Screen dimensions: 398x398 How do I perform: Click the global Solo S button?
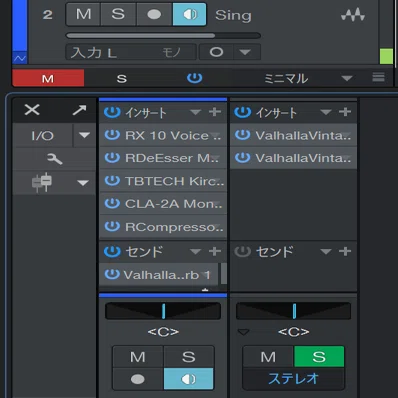pos(122,79)
